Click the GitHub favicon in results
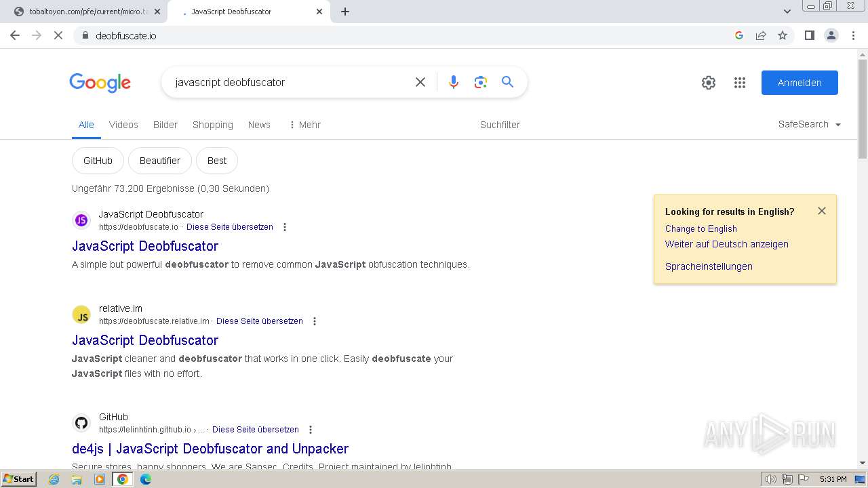Viewport: 868px width, 488px height. 81,424
